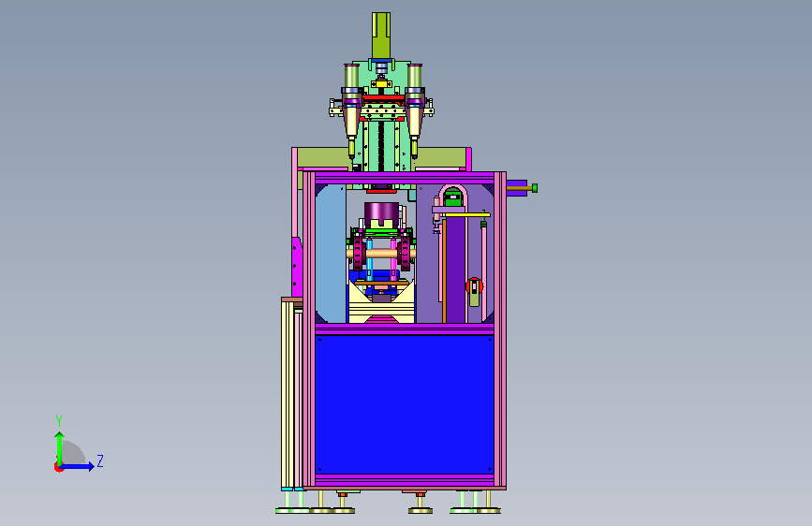Screen dimensions: 812x526
Task: Select the red rotary switch on the purple door
Action: 474,286
